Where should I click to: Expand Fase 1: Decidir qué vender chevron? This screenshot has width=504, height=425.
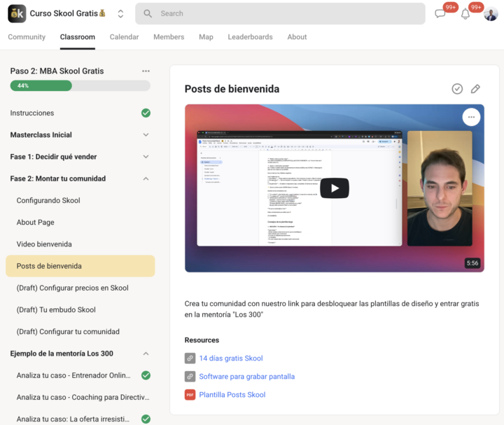[146, 157]
